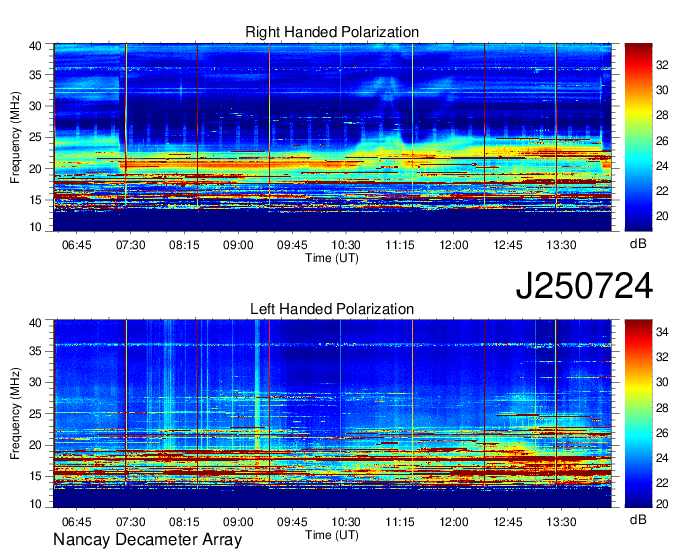Click the "12:00" time tick of the Right Handed plot
This screenshot has height=552, width=680.
(x=454, y=245)
